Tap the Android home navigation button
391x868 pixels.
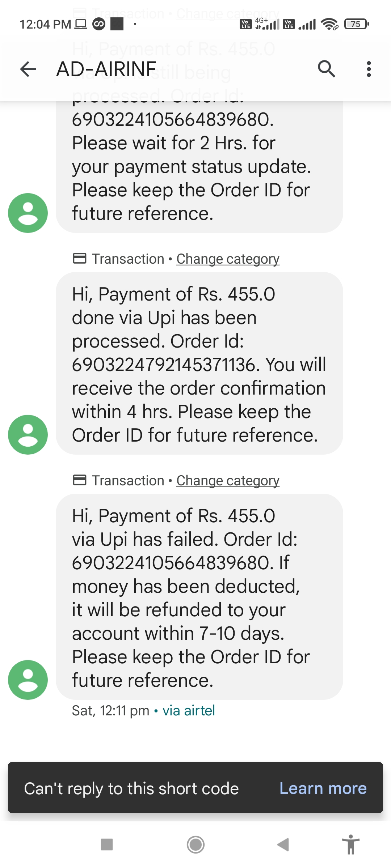195,844
